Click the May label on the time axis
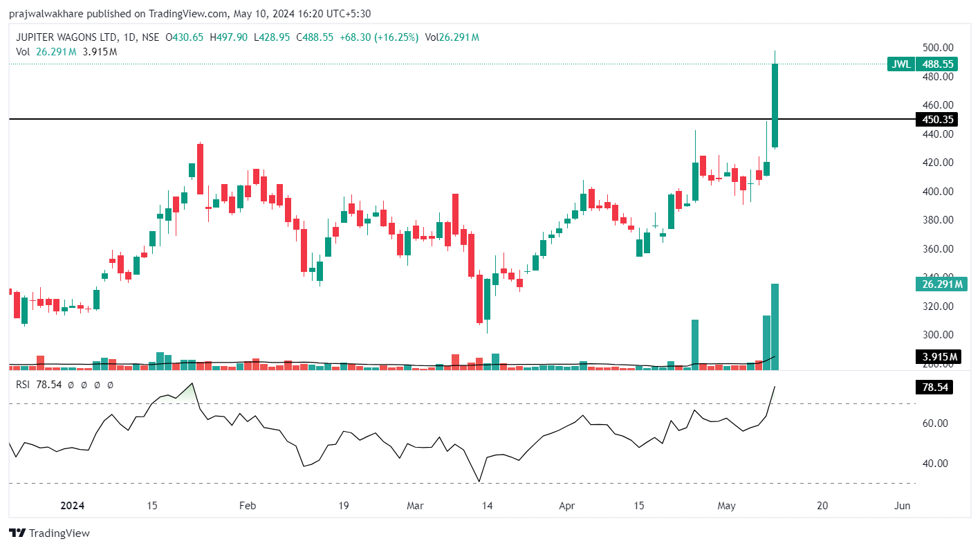Viewport: 980px width, 548px height. (726, 506)
